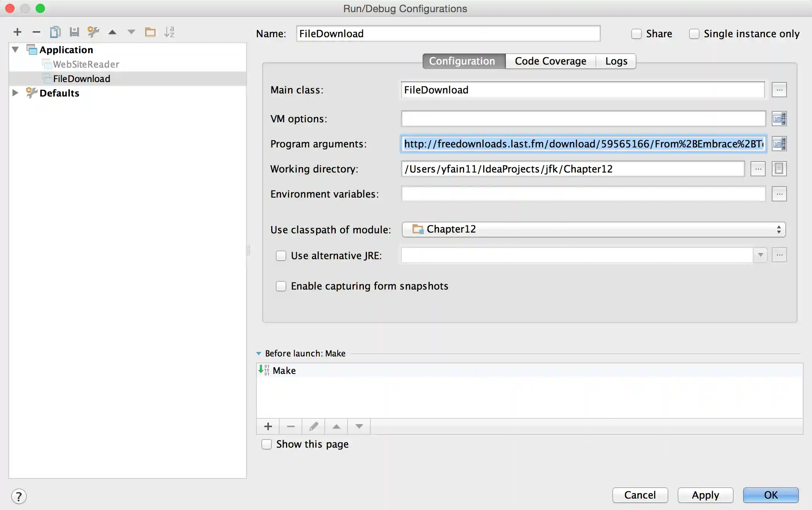Expand the Defaults tree node
Viewport: 812px width, 510px height.
click(16, 93)
